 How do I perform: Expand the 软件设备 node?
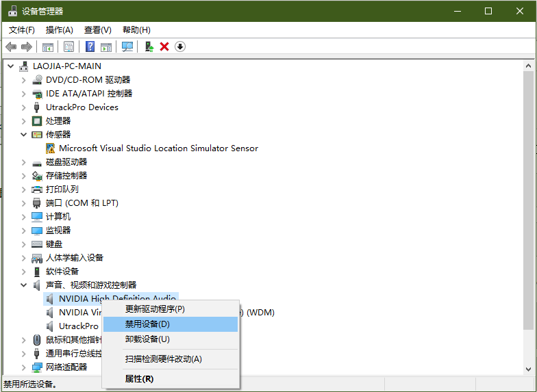tap(23, 271)
